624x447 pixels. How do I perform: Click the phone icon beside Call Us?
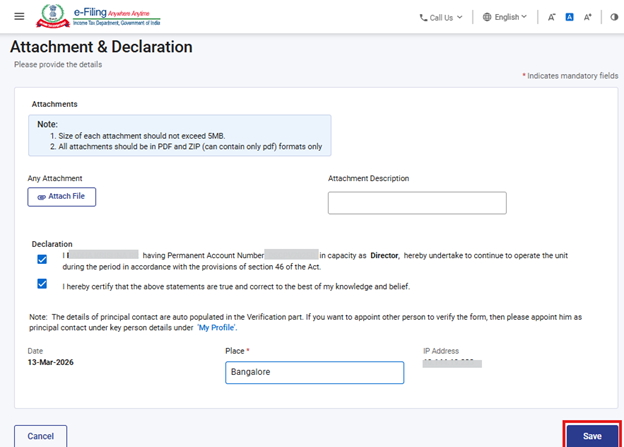pyautogui.click(x=424, y=17)
